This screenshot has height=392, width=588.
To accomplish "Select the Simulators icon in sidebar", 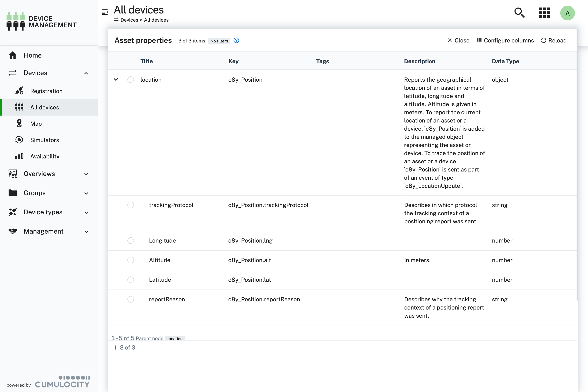I will (19, 140).
